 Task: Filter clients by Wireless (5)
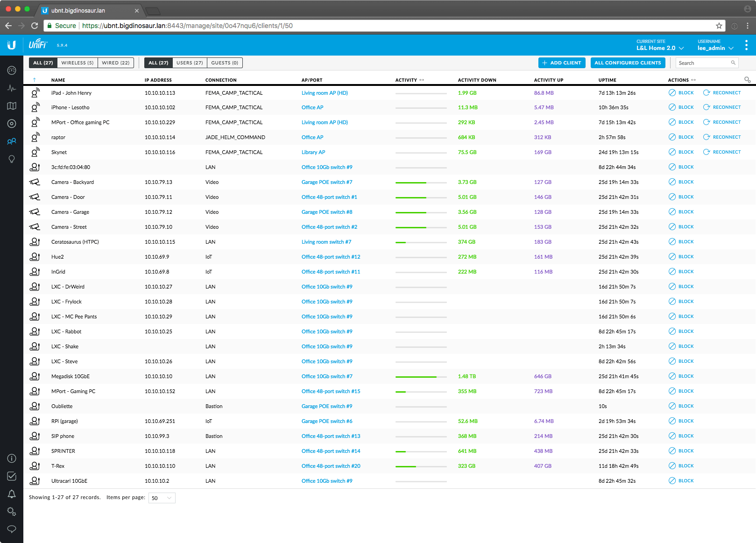click(78, 63)
